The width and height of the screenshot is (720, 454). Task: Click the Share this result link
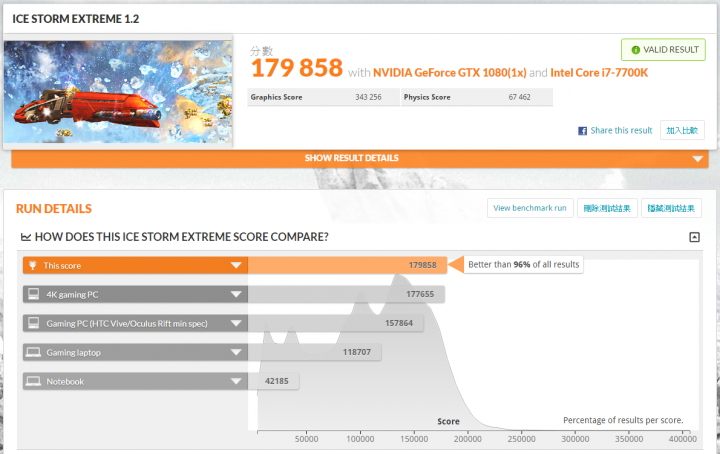(621, 130)
